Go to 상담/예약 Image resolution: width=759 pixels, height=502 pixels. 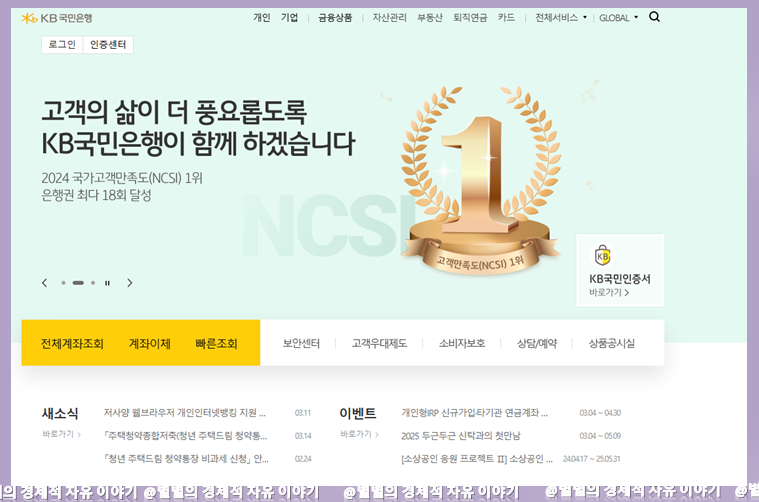[x=537, y=343]
